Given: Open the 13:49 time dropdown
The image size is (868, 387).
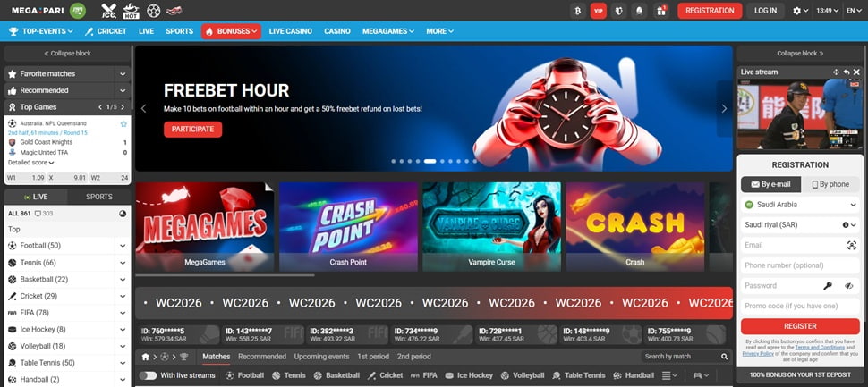Looking at the screenshot, I should [828, 11].
